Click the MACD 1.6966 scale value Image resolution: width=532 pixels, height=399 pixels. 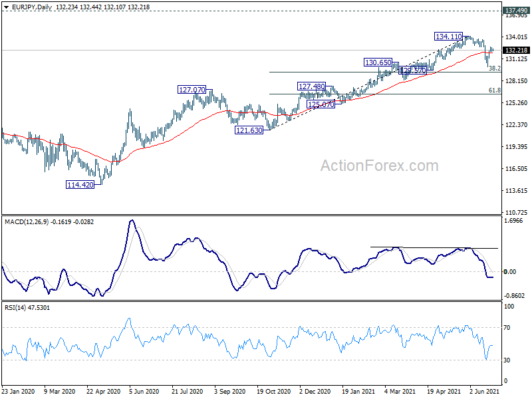[x=513, y=221]
